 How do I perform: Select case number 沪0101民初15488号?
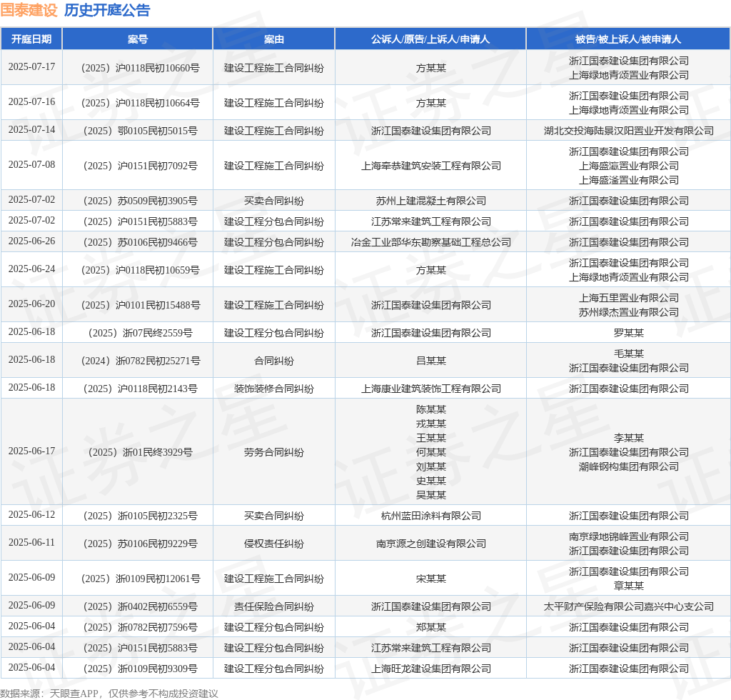[x=141, y=306]
